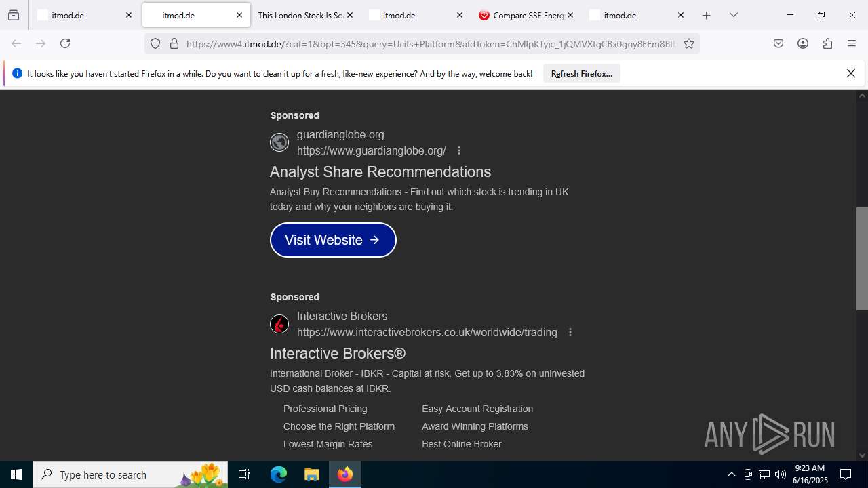
Task: Open Analyst Share Recommendations headline
Action: [380, 171]
